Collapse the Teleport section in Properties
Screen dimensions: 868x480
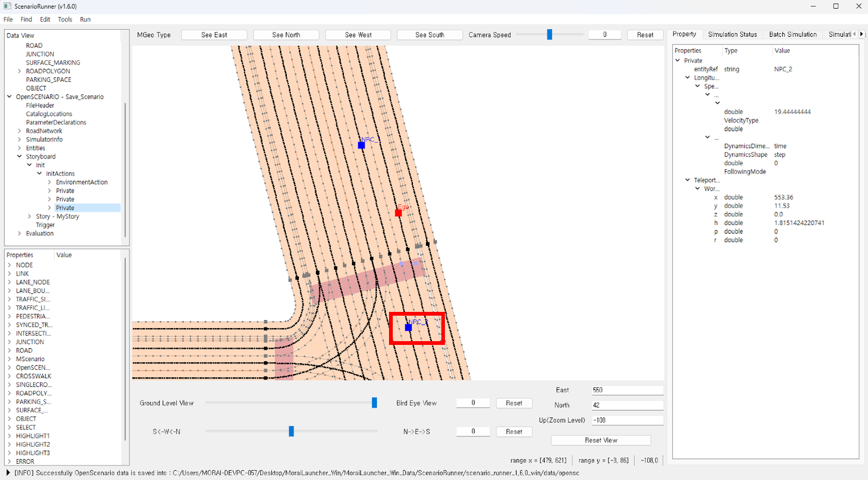tap(687, 180)
